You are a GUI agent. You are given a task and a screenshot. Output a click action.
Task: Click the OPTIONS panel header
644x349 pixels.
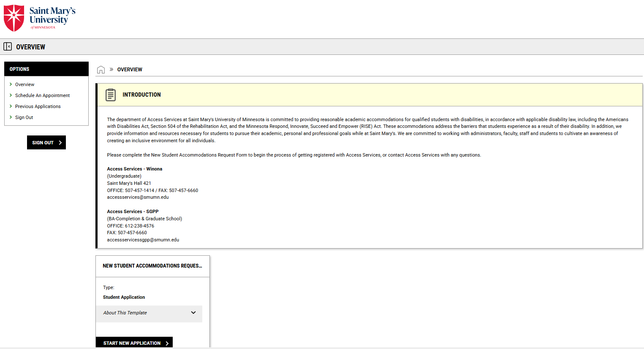click(46, 69)
